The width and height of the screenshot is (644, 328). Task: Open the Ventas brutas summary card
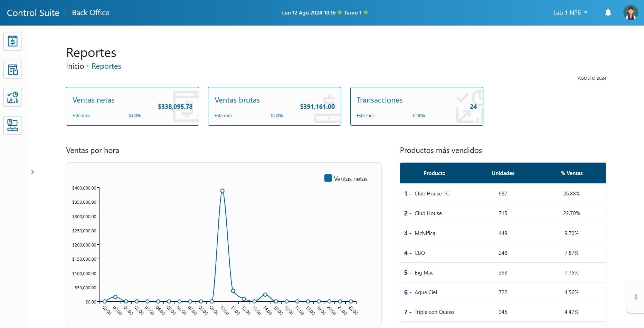pos(274,106)
